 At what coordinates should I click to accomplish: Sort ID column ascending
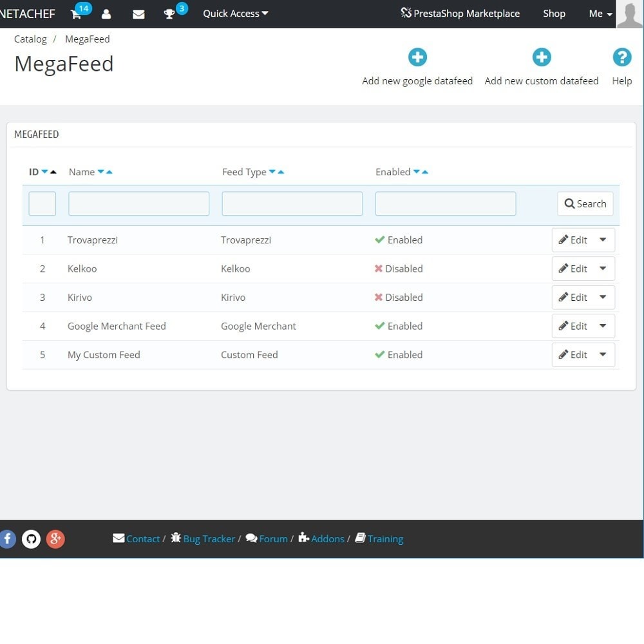[53, 172]
